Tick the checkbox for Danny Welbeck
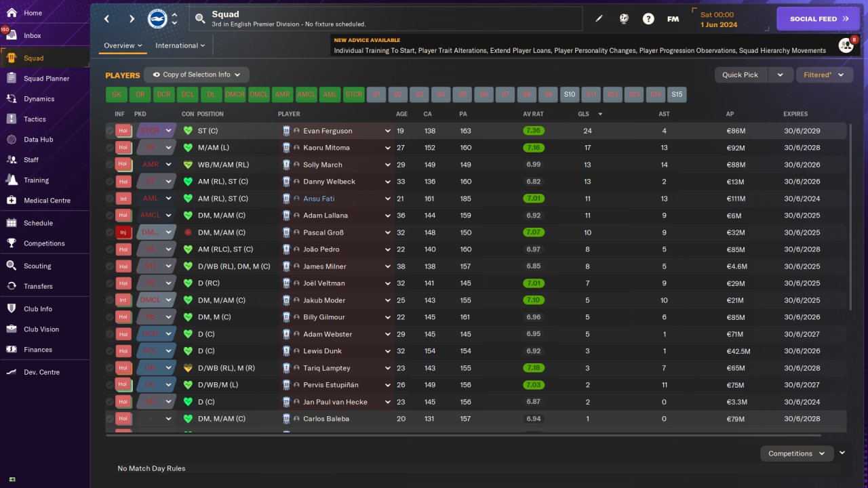This screenshot has width=868, height=488. pyautogui.click(x=110, y=182)
